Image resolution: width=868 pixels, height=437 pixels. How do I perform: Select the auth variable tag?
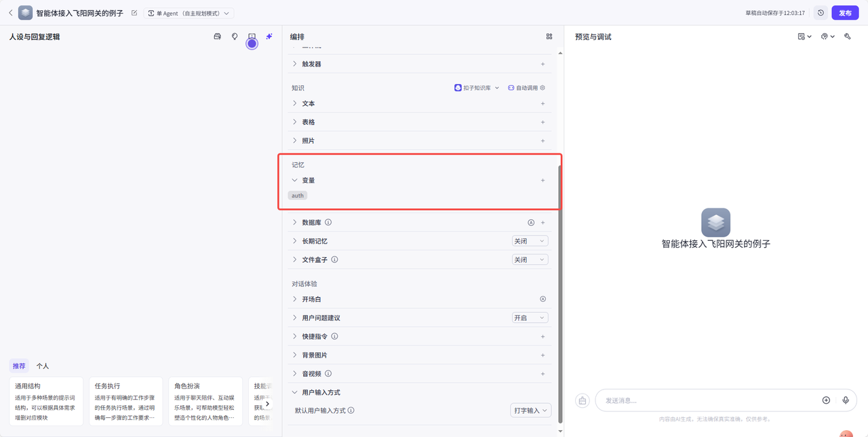[297, 195]
